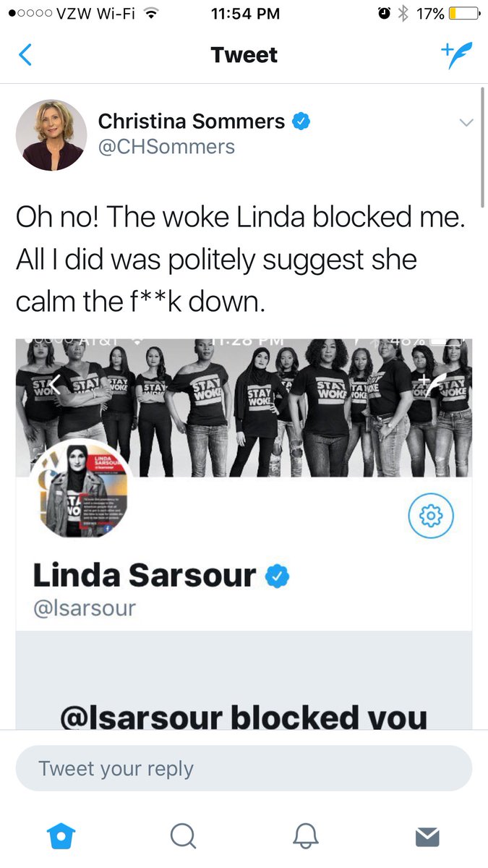488x868 pixels.
Task: Open Notifications bell icon
Action: (x=306, y=836)
